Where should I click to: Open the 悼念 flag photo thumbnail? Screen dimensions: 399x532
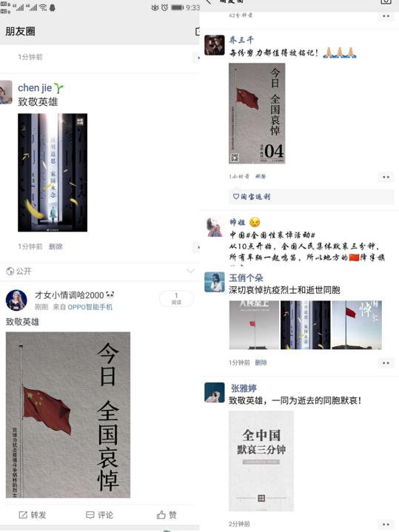coord(357,325)
